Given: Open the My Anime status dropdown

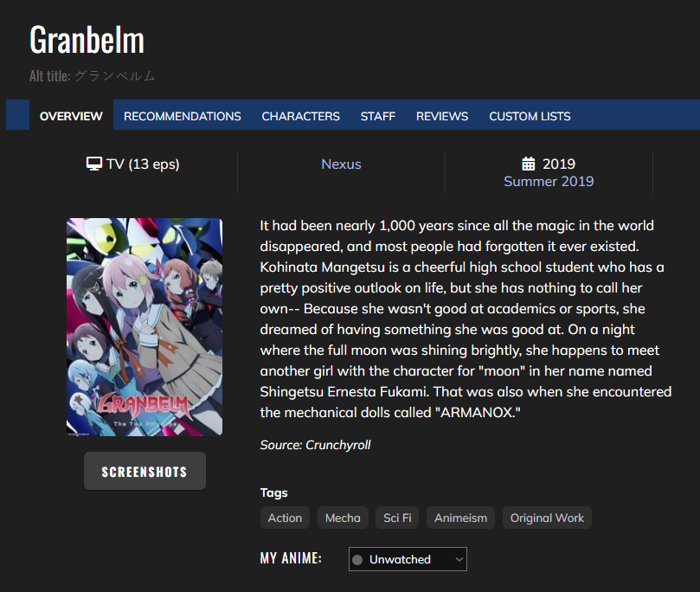Looking at the screenshot, I should (408, 559).
